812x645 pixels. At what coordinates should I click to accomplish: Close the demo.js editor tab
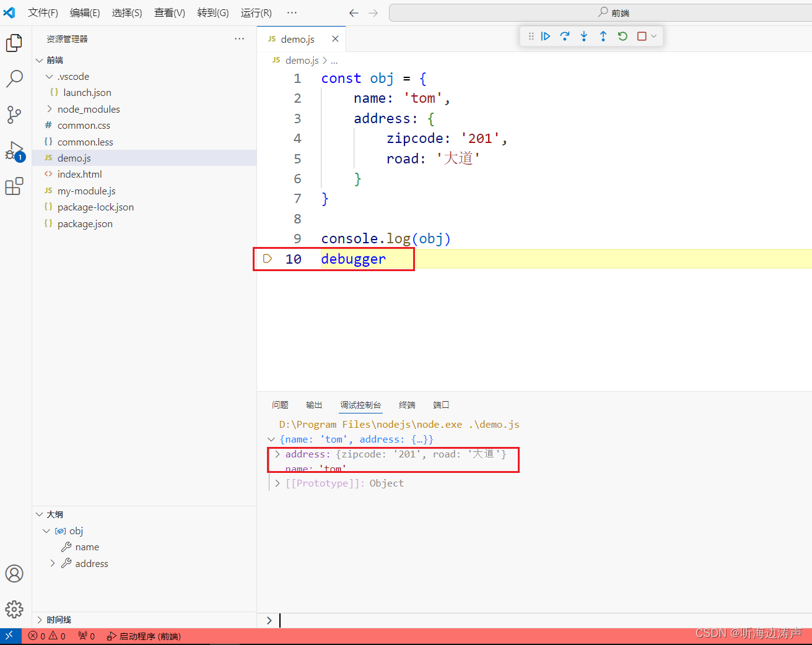(x=335, y=39)
